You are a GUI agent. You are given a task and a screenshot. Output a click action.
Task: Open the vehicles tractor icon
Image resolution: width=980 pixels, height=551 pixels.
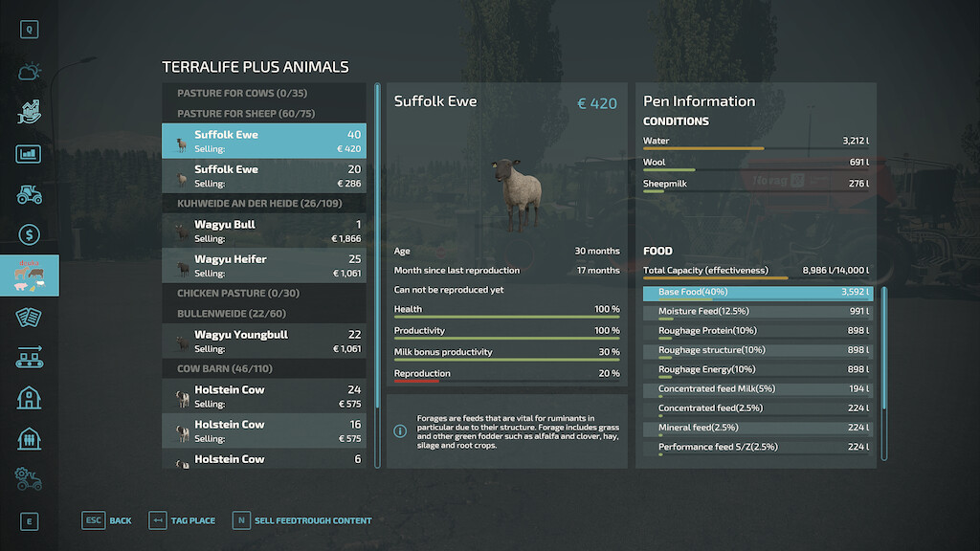29,195
